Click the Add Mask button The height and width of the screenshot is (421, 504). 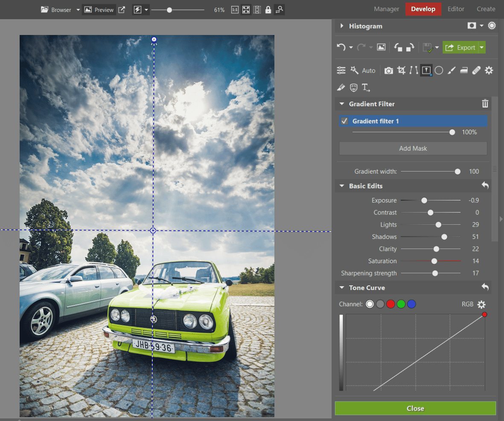[413, 148]
